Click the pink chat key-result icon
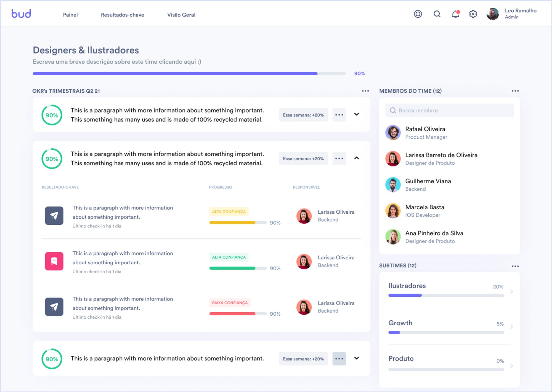The image size is (552, 392). 54,261
